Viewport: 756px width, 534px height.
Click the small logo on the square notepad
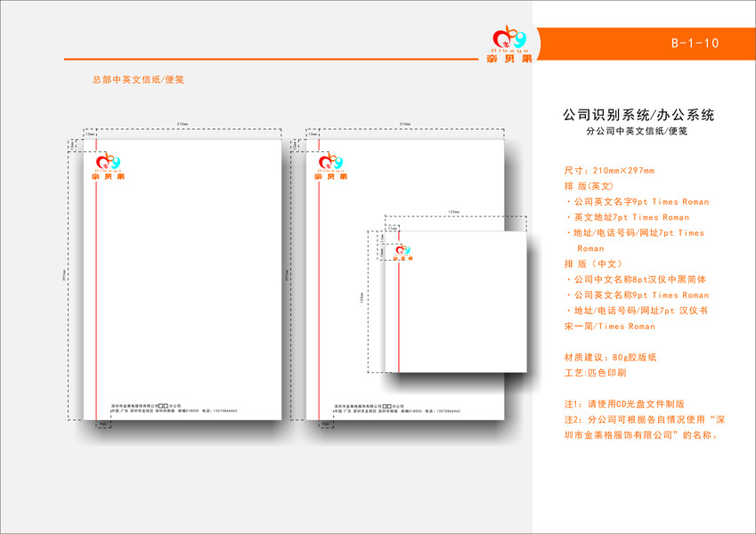(403, 253)
